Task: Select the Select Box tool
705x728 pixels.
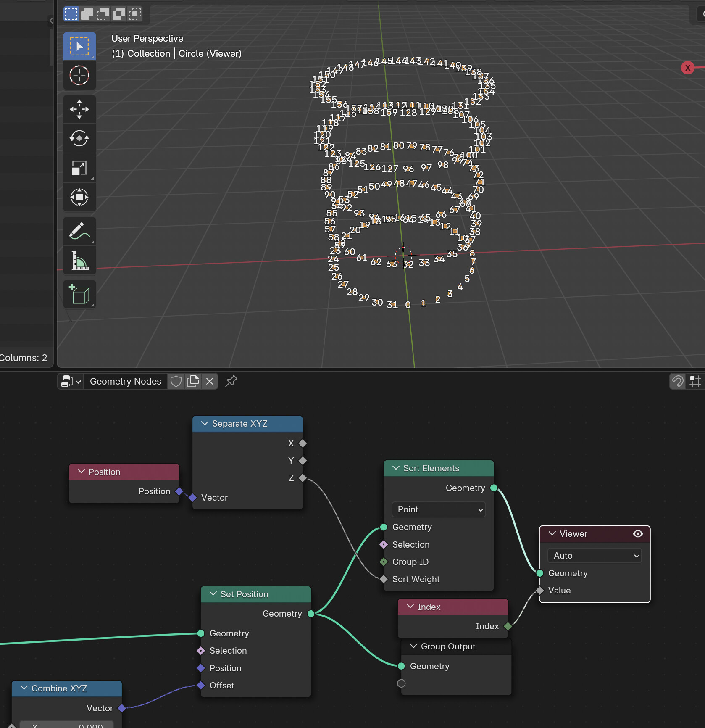Action: pyautogui.click(x=79, y=46)
